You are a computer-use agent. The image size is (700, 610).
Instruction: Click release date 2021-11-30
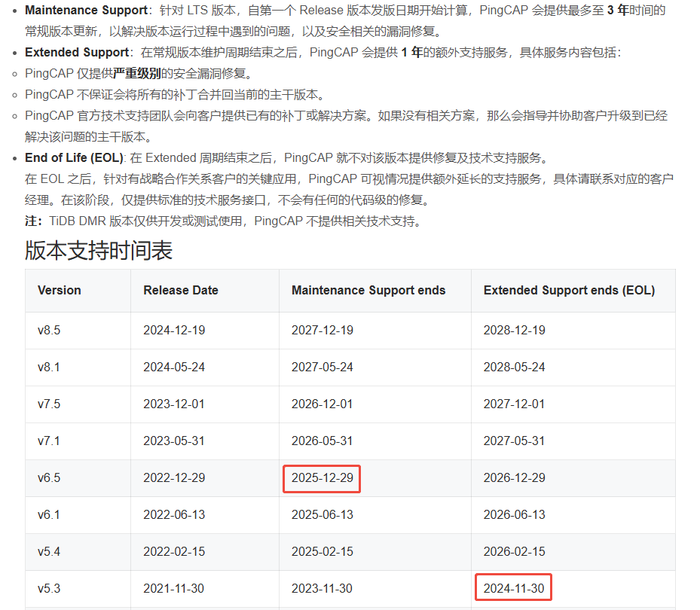tap(173, 589)
